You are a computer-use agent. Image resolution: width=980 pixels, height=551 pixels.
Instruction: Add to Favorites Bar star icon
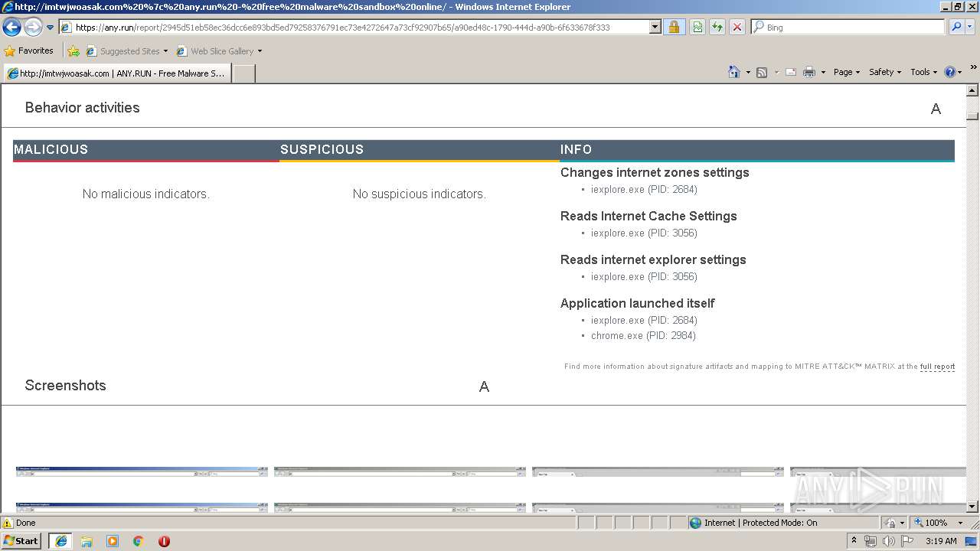tap(73, 51)
